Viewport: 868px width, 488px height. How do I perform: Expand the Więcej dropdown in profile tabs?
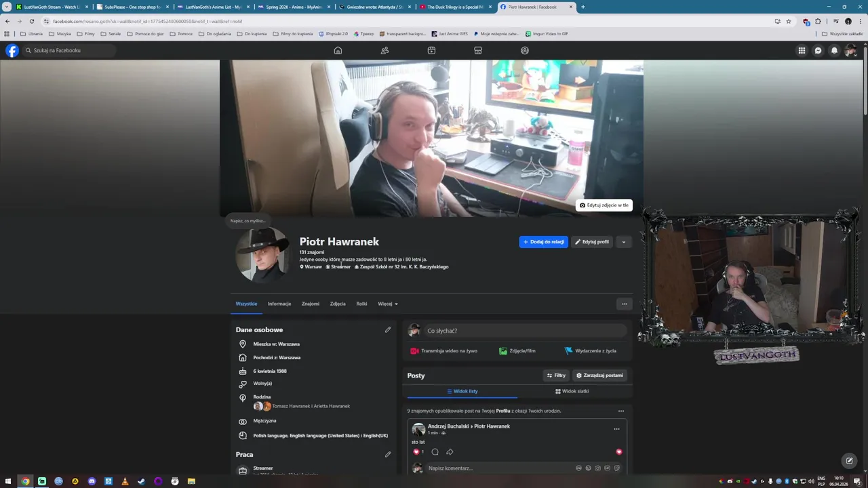click(388, 304)
